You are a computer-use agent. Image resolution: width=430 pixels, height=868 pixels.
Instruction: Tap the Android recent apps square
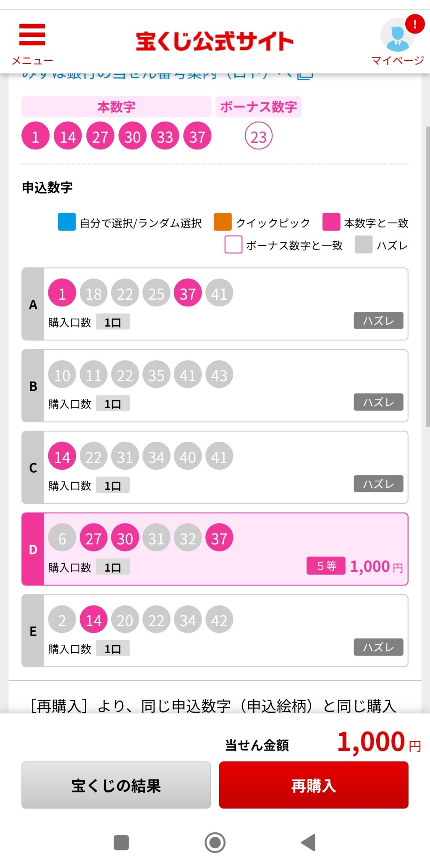121,842
